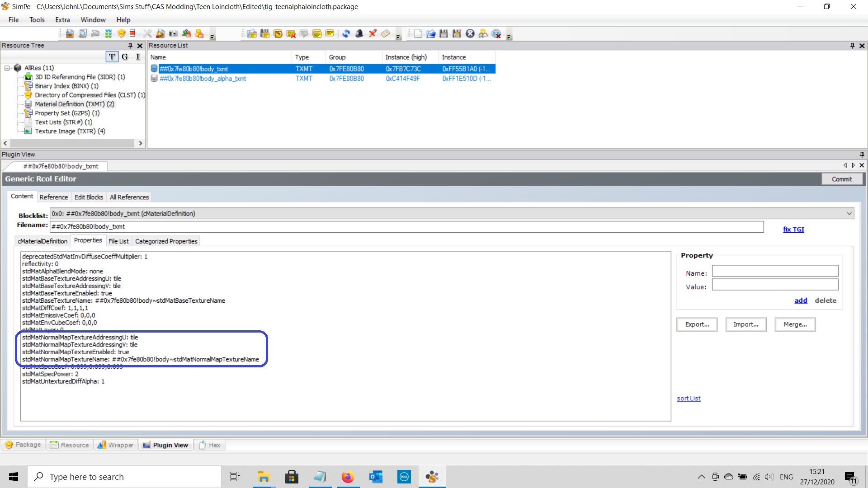
Task: Toggle the T sort button in Resource Tree
Action: [112, 56]
